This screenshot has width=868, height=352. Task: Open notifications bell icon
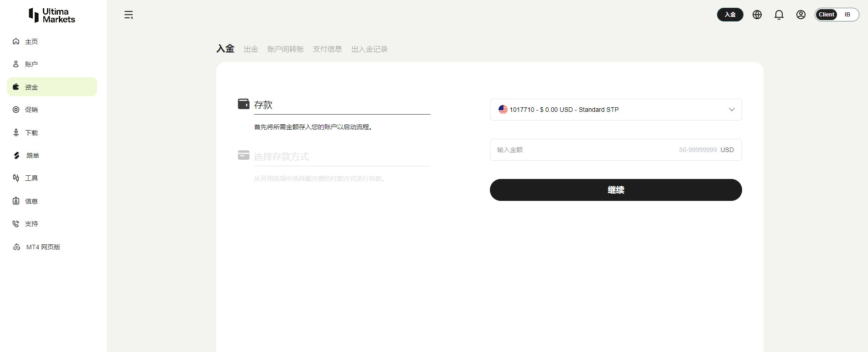[779, 15]
